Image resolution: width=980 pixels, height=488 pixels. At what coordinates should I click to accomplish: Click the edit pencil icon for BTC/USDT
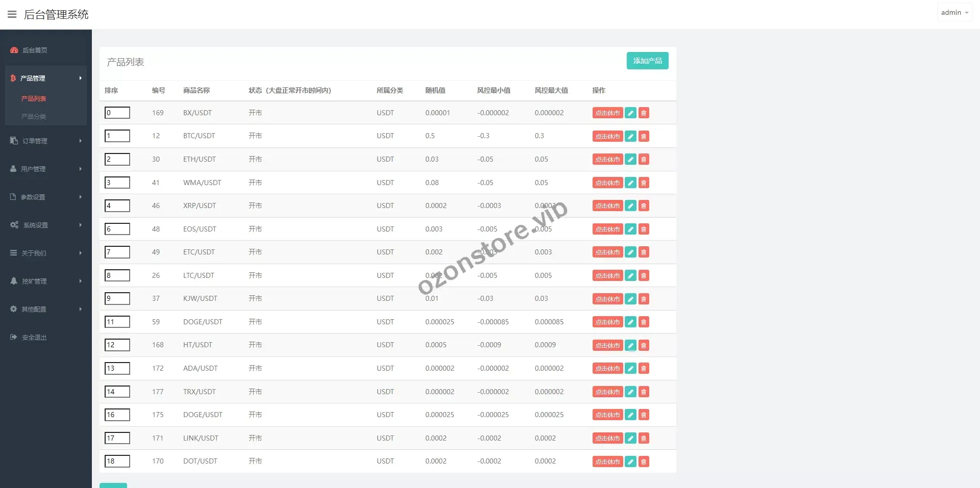click(630, 136)
